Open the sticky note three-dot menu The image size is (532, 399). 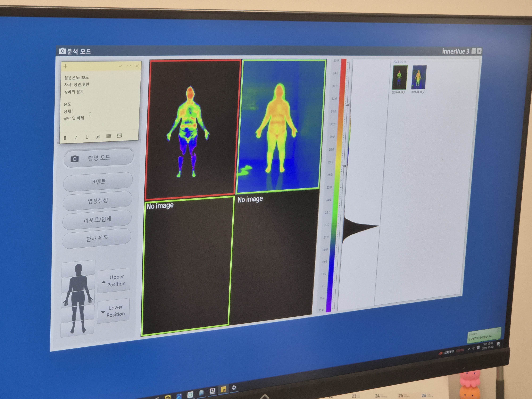pos(129,66)
